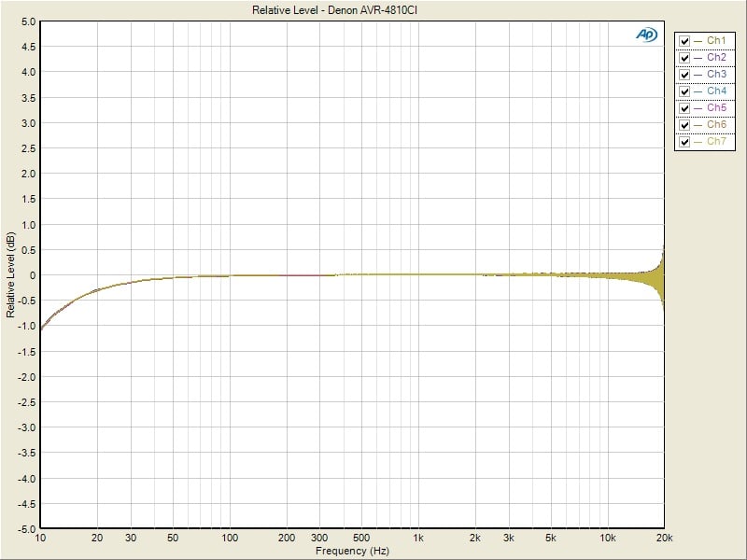Screen dimensions: 747x560
Task: Click the Ch5 line color swatch in legend
Action: tap(699, 108)
